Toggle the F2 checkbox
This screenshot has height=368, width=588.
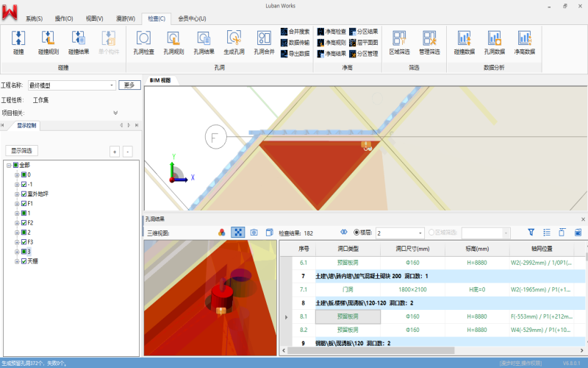[x=24, y=223]
